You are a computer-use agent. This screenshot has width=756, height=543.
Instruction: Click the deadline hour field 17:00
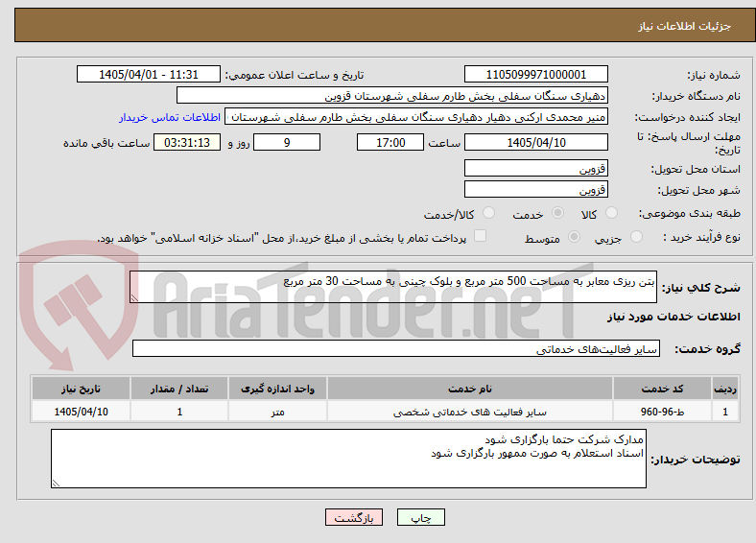390,142
